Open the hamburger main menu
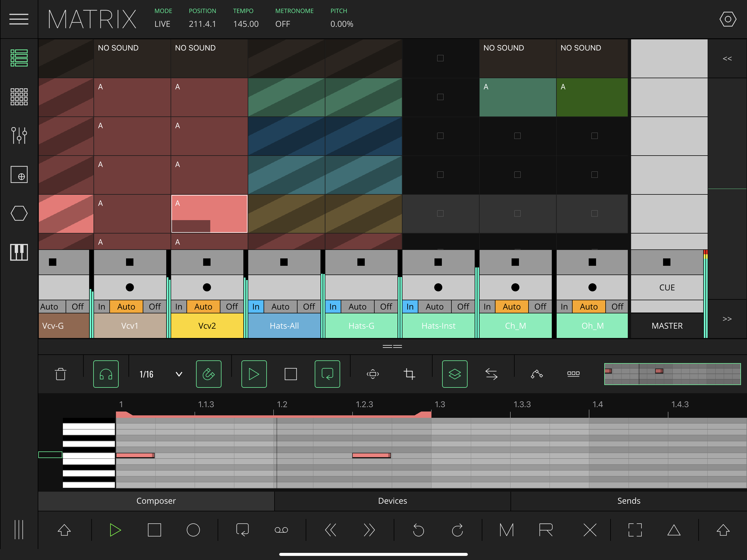The width and height of the screenshot is (747, 560). [19, 19]
